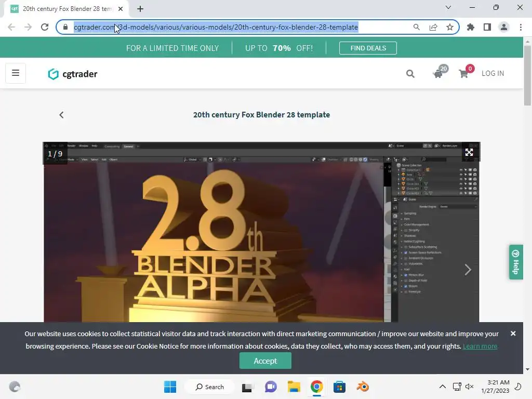Expand the preview image to fullscreen
The height and width of the screenshot is (399, 532).
click(x=469, y=152)
